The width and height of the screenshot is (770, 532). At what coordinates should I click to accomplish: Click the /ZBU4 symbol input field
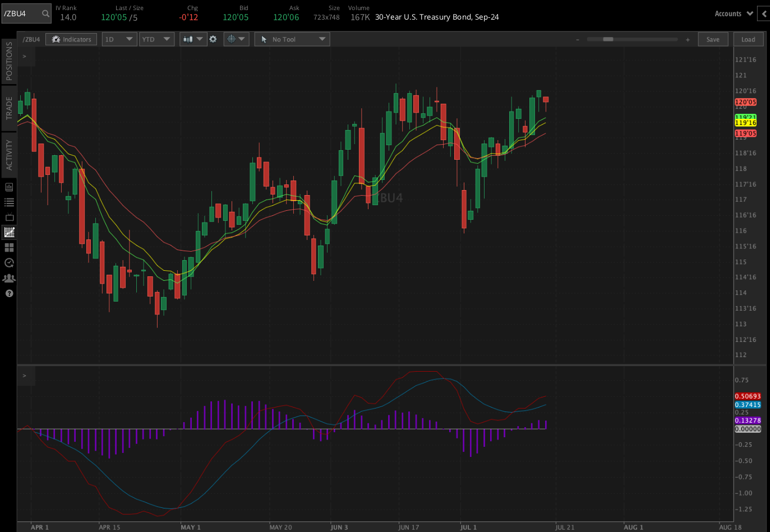click(22, 13)
